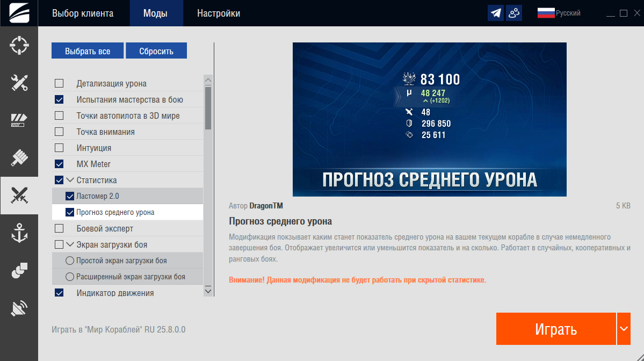Enable Точки автопилота в 3D мире
The width and height of the screenshot is (644, 361).
coord(59,115)
